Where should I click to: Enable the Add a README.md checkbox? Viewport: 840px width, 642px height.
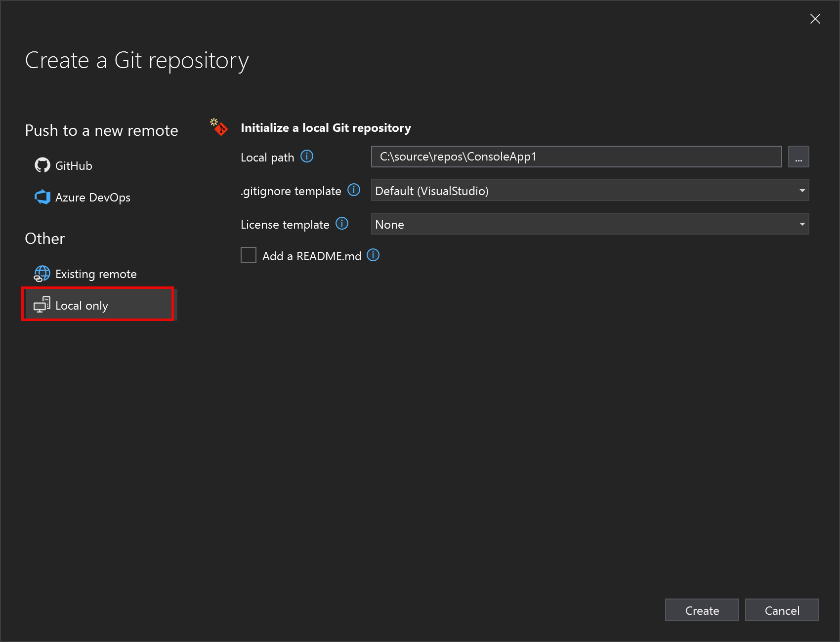(249, 255)
